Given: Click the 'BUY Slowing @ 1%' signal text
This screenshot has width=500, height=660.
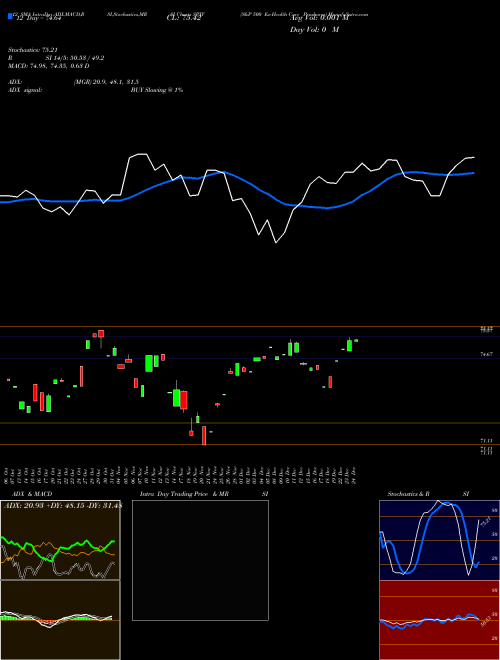Looking at the screenshot, I should [x=157, y=90].
